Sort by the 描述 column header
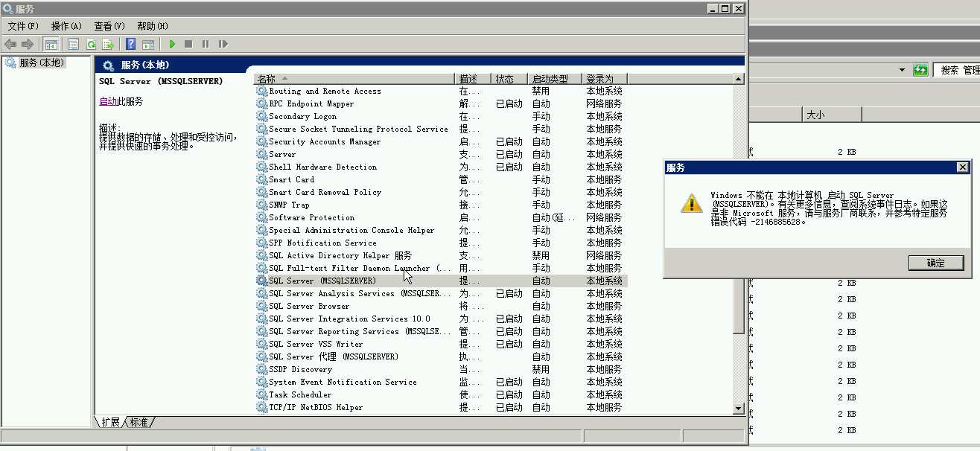The image size is (980, 451). pos(473,79)
